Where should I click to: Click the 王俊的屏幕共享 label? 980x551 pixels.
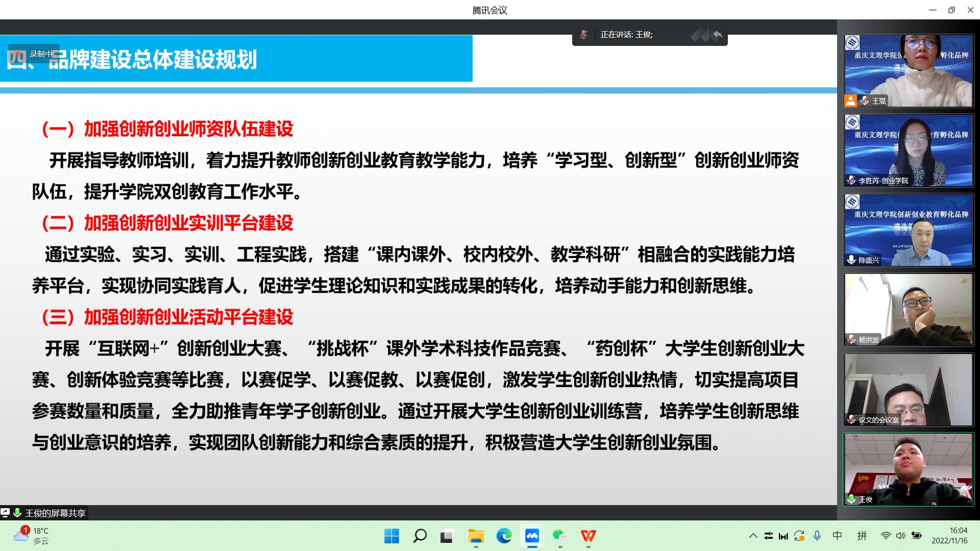tap(55, 513)
